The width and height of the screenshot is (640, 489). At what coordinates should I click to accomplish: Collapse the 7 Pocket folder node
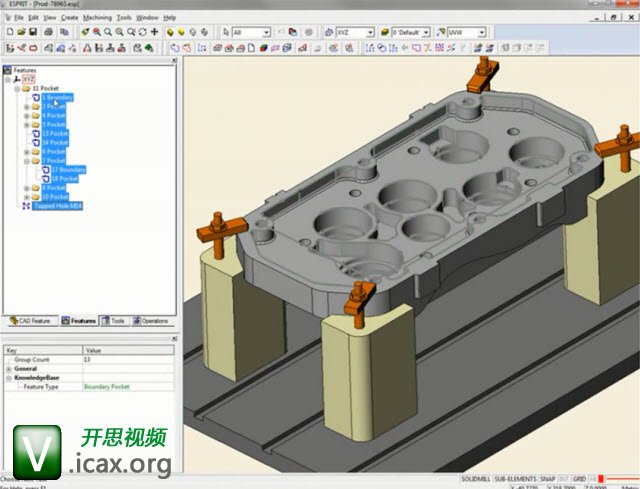tap(27, 161)
